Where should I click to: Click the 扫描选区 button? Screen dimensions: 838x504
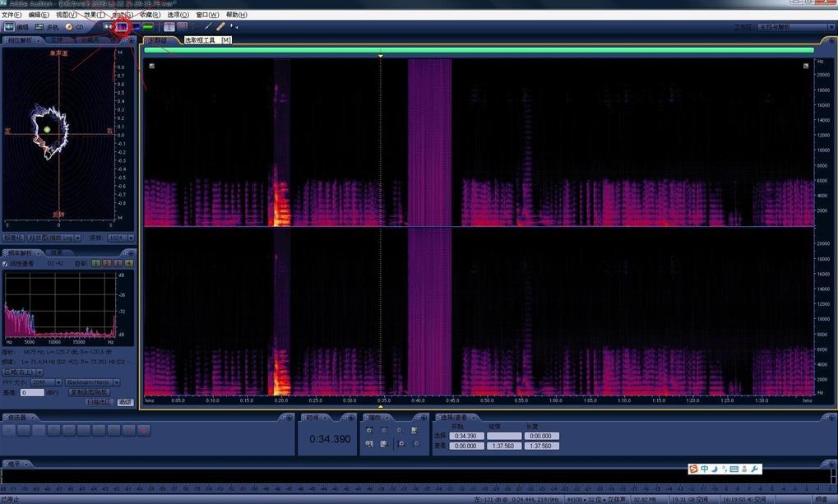[99, 401]
